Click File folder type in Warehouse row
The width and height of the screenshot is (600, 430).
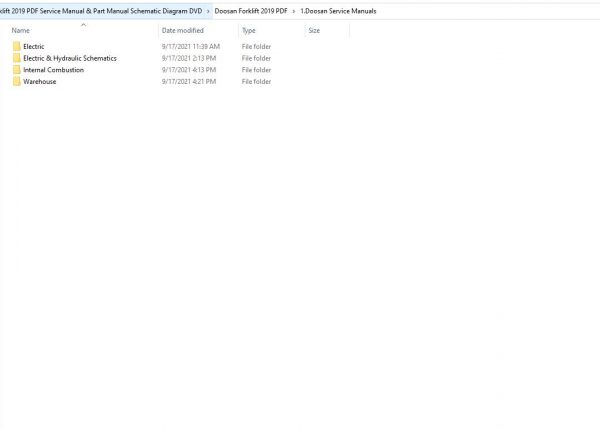click(x=256, y=81)
